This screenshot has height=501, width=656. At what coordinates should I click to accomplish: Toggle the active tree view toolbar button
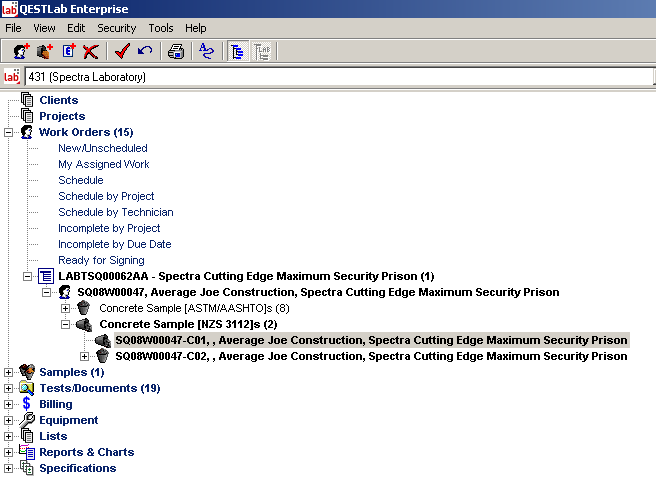coord(238,51)
